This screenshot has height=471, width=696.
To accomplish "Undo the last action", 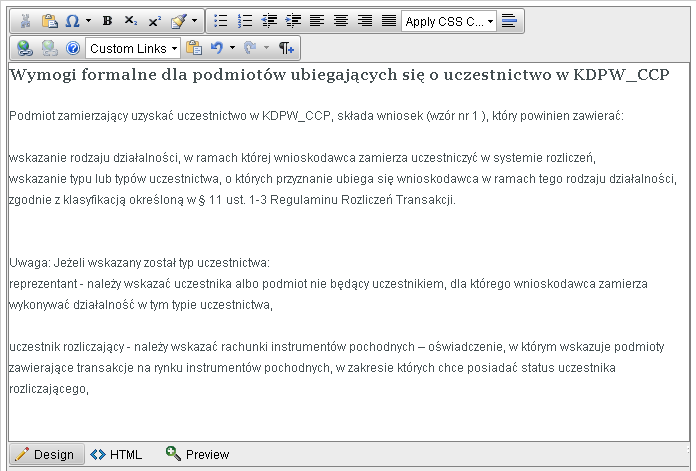I will tap(217, 48).
